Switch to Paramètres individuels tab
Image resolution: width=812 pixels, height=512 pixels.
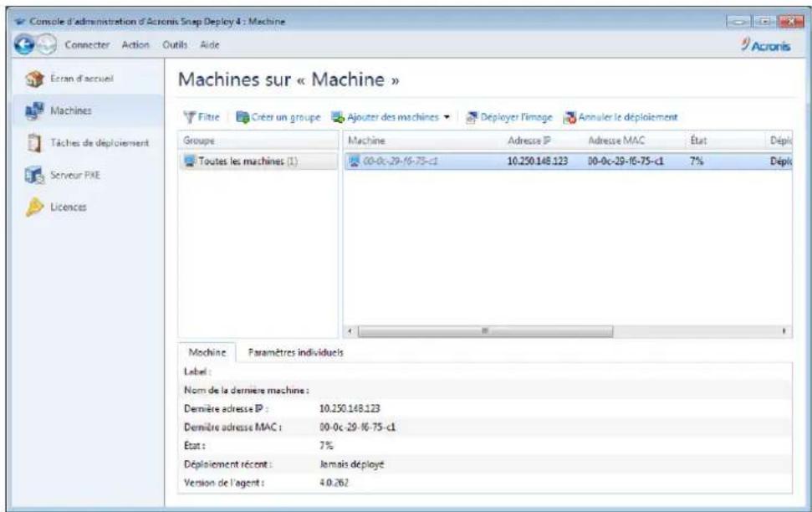click(296, 352)
